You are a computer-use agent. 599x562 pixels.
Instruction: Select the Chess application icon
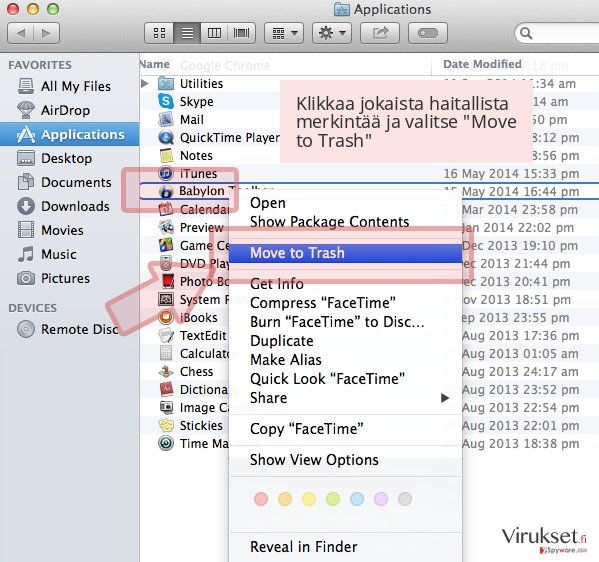pyautogui.click(x=166, y=371)
